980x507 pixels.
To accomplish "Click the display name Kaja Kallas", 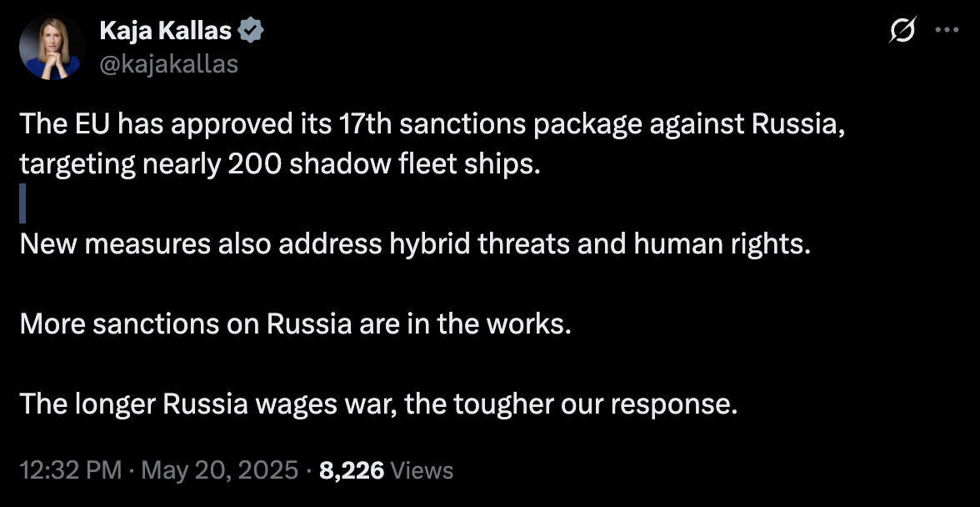I will pyautogui.click(x=165, y=32).
